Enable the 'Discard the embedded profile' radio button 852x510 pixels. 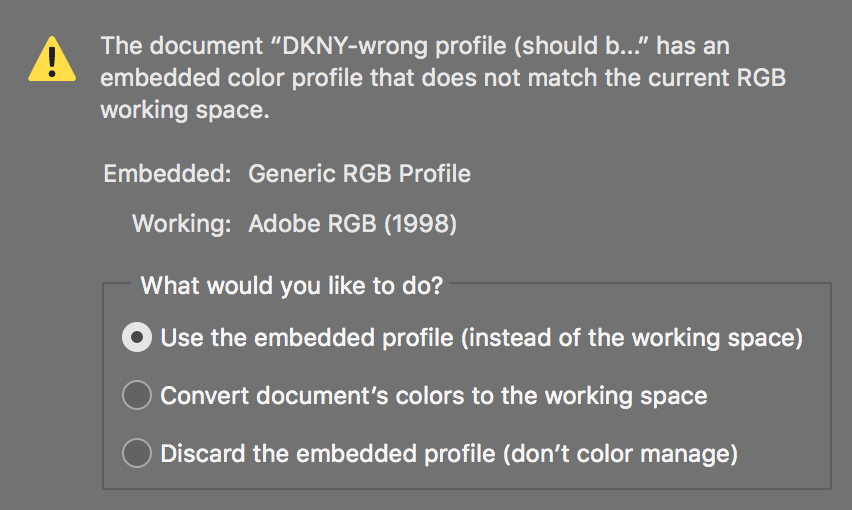point(136,454)
